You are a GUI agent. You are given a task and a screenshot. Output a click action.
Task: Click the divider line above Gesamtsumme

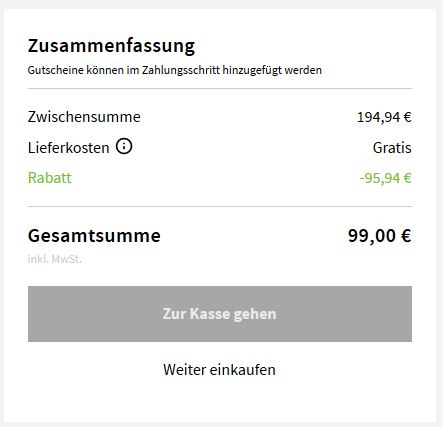tap(220, 206)
